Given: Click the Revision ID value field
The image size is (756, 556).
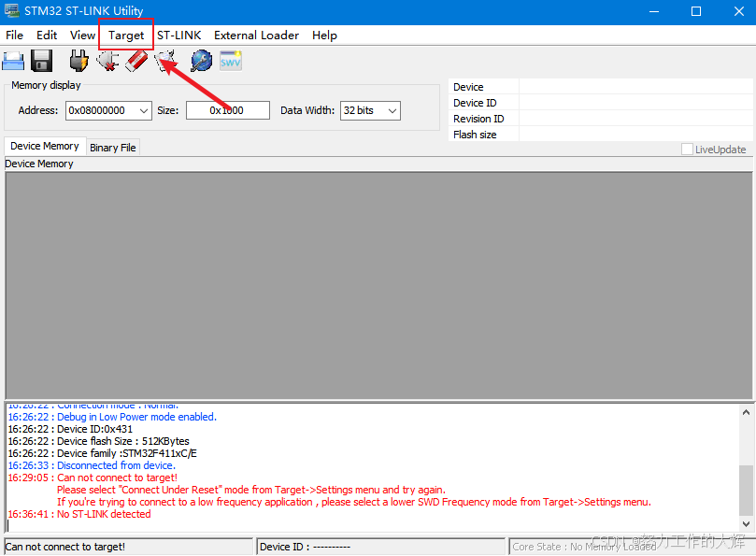Looking at the screenshot, I should click(635, 119).
